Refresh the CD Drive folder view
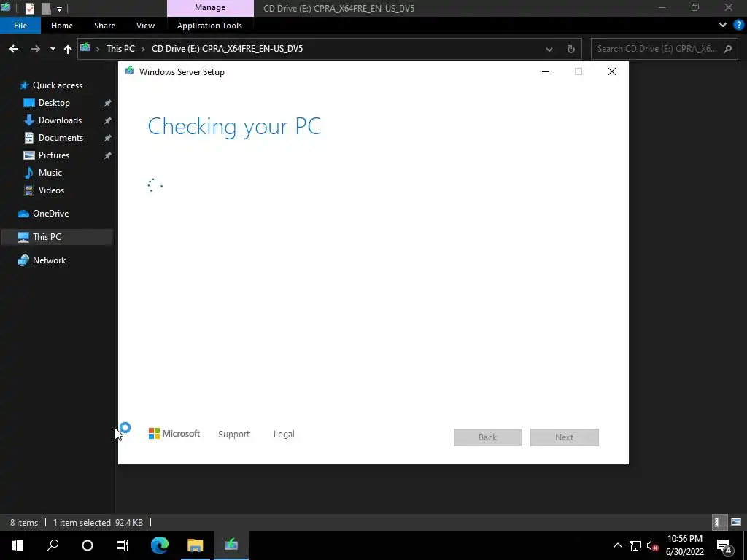Viewport: 747px width, 560px height. 570,49
